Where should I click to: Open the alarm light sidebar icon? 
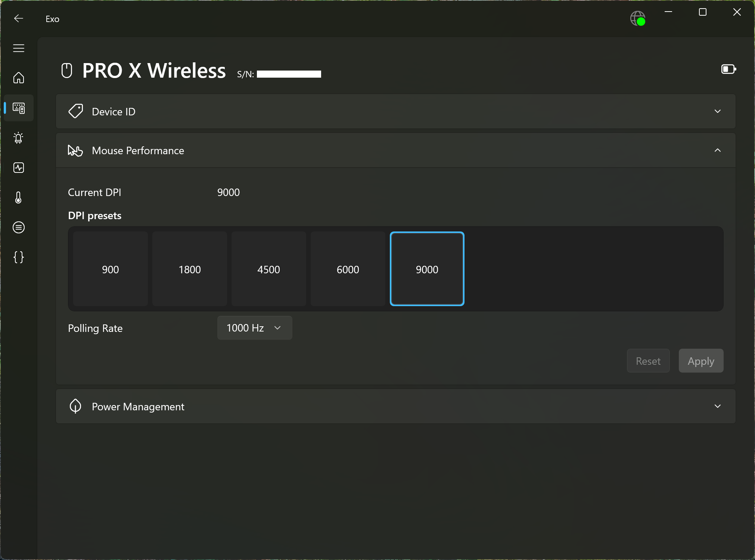[19, 138]
